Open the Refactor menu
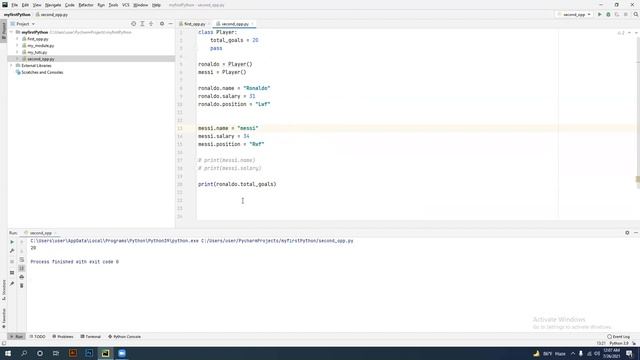640x360 pixels. [86, 5]
